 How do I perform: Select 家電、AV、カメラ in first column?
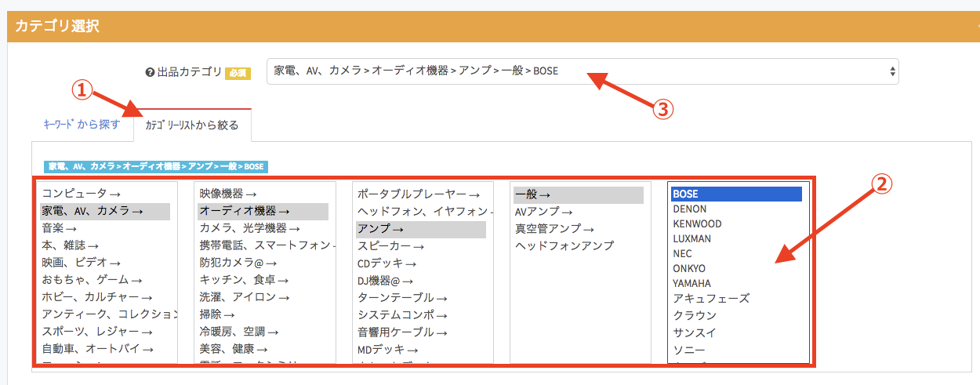pos(93,210)
